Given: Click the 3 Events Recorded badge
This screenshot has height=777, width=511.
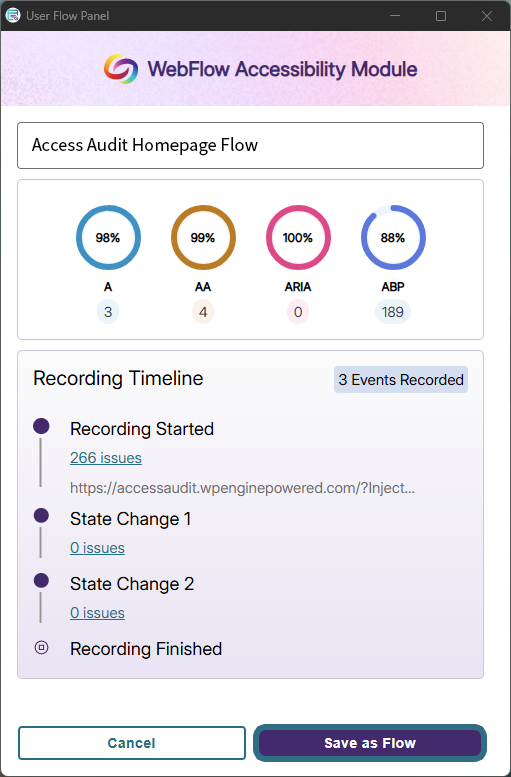Looking at the screenshot, I should [401, 380].
